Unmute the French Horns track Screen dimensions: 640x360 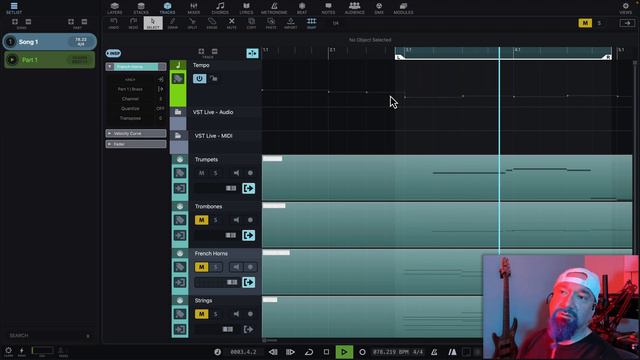(201, 267)
